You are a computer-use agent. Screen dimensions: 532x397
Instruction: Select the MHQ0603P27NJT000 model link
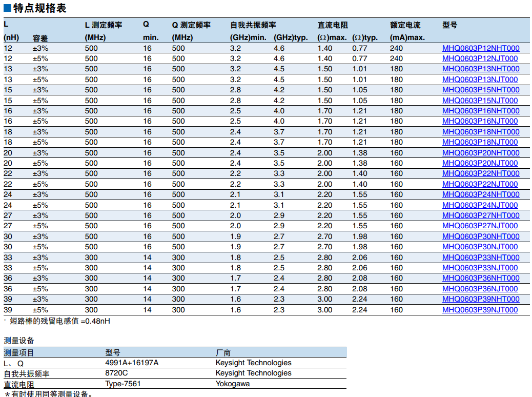[x=480, y=226]
